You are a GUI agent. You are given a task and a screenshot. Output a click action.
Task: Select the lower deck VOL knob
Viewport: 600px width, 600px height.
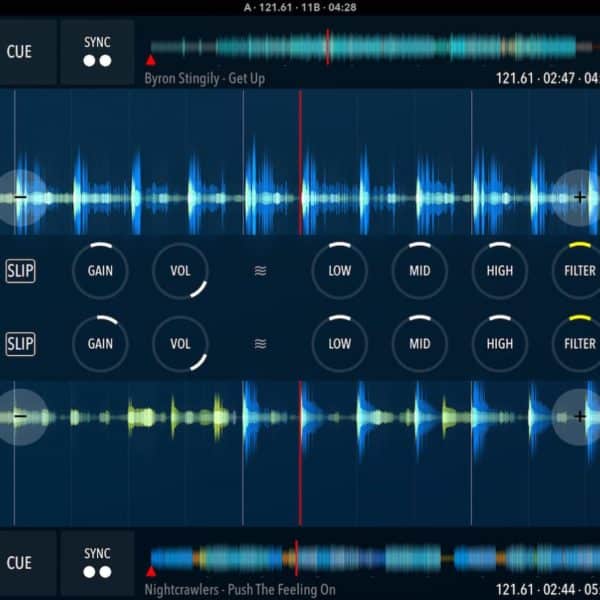click(x=180, y=344)
